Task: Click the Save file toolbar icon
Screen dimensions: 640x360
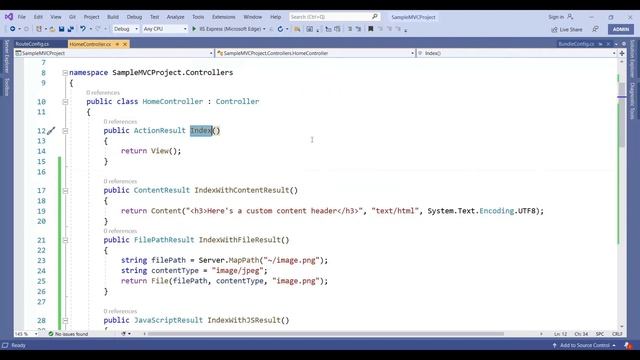Action: [x=61, y=29]
